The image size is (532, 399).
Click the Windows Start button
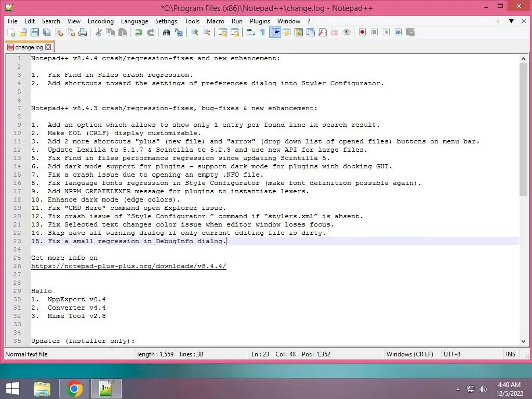pyautogui.click(x=12, y=389)
